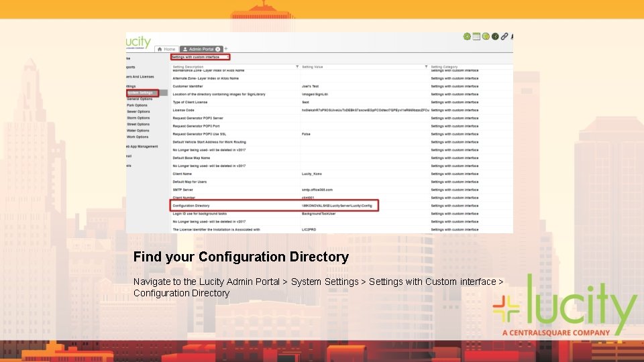Select the Type of Client License row
The image size is (644, 362).
(190, 102)
